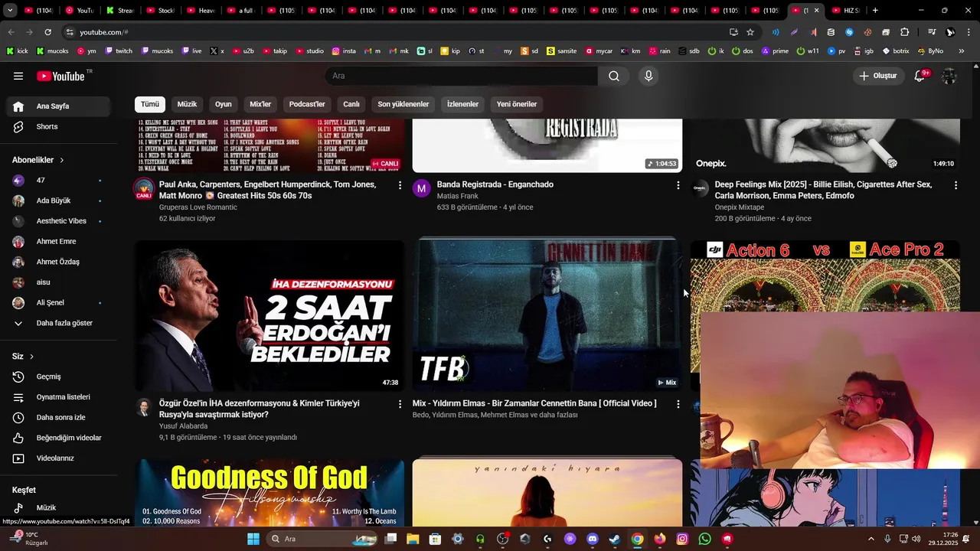
Task: Open the Matias Frank channel link
Action: tap(458, 196)
